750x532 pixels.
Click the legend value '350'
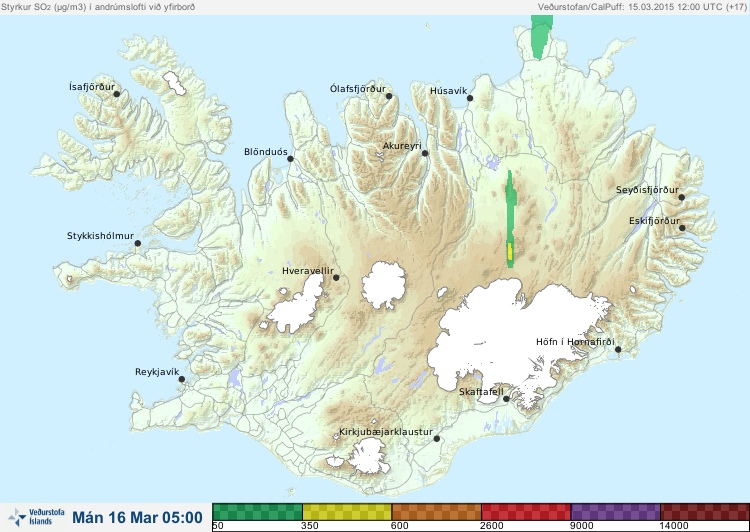tap(309, 526)
